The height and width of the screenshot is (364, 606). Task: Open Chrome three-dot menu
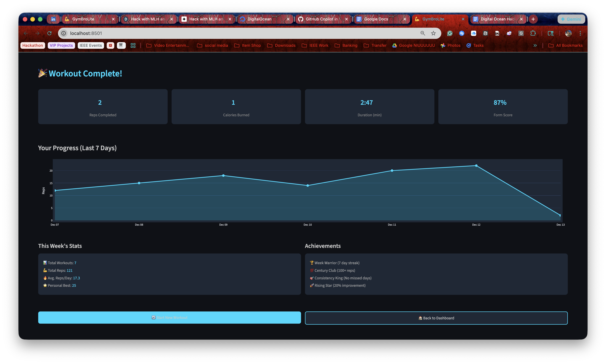tap(580, 33)
